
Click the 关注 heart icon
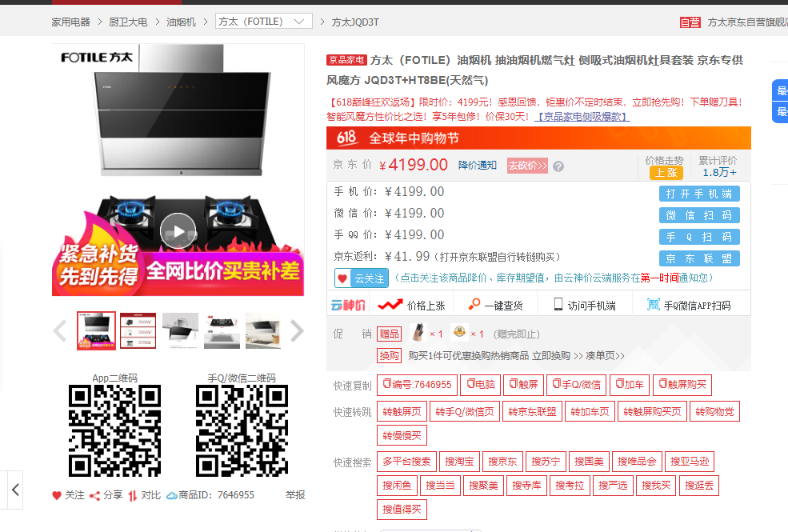tap(57, 495)
